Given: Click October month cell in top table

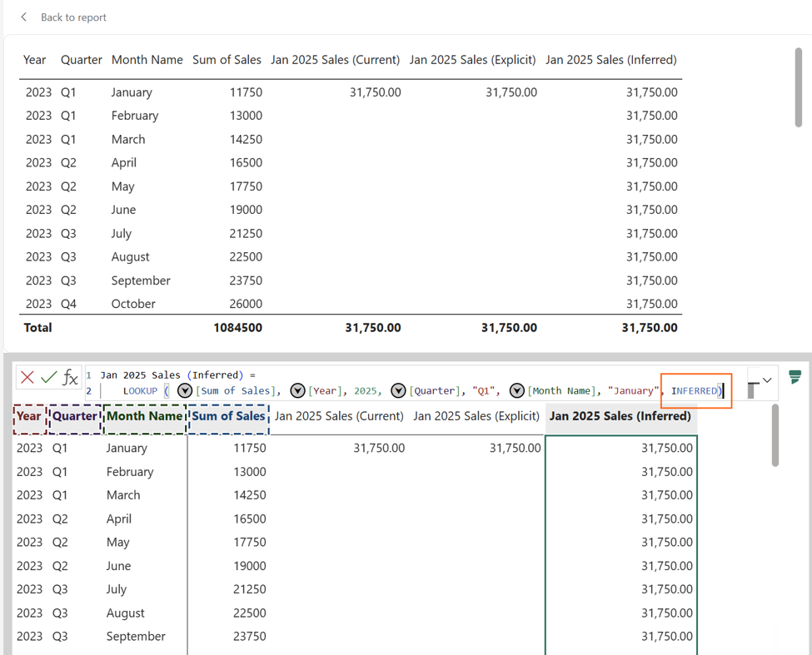Looking at the screenshot, I should tap(133, 305).
